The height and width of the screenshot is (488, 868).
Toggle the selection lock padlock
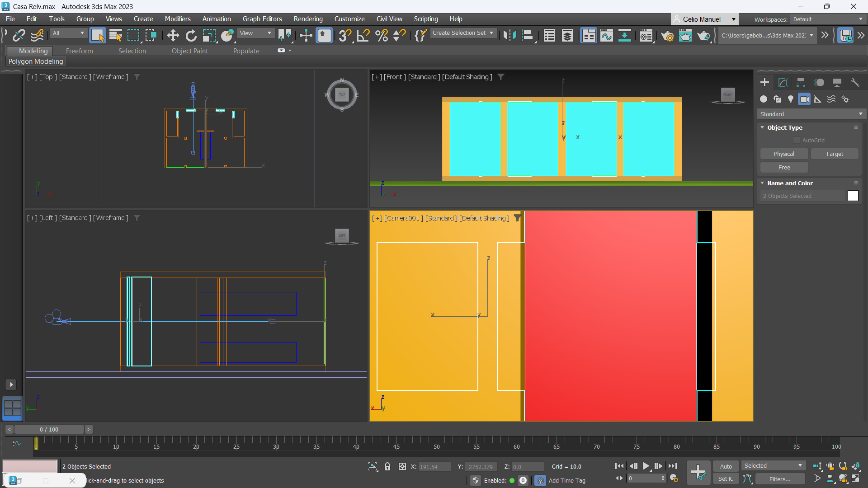click(387, 466)
